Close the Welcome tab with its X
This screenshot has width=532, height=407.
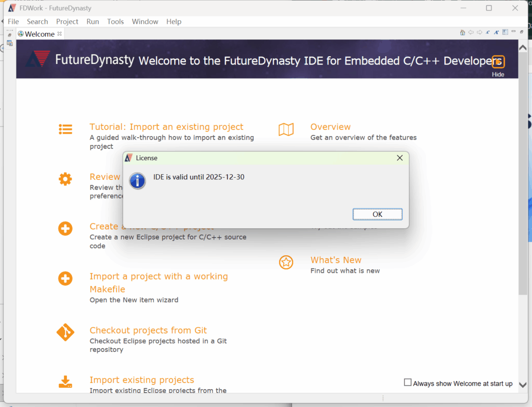coord(60,34)
